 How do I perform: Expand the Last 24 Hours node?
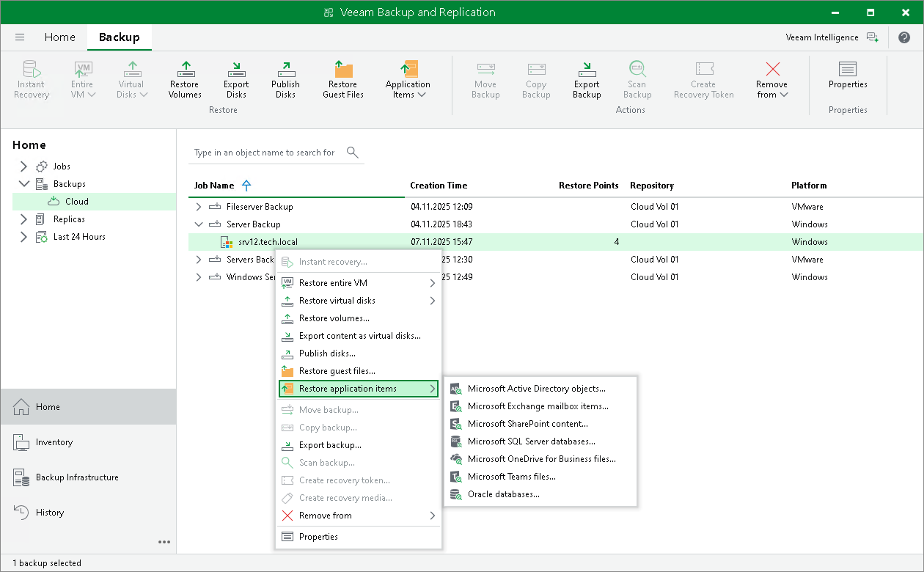(x=23, y=237)
